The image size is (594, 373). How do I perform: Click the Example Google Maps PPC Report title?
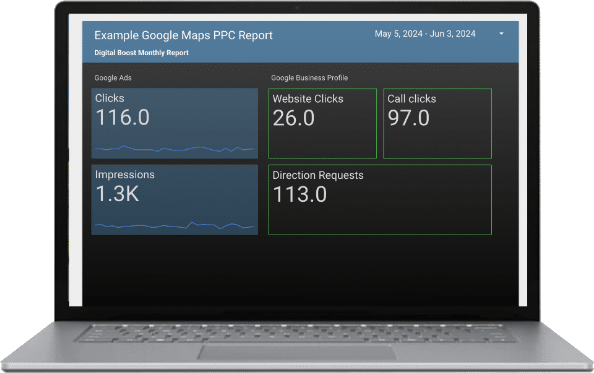coord(183,35)
